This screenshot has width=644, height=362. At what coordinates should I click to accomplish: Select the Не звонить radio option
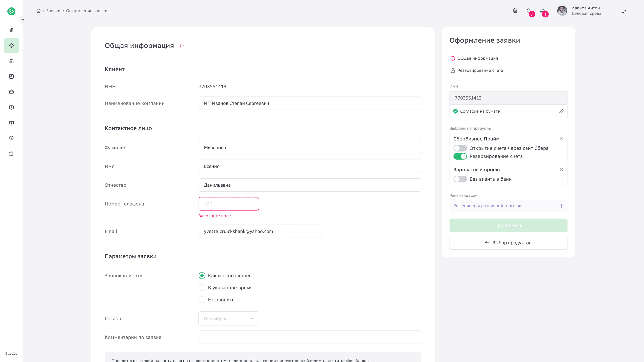point(202,300)
